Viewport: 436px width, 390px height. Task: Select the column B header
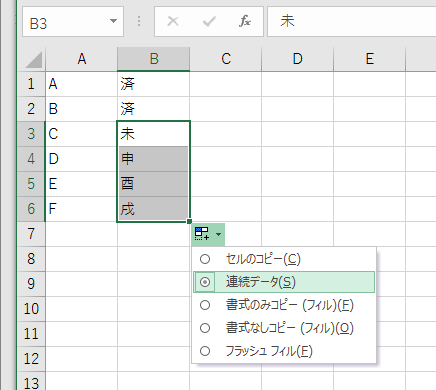coord(154,59)
